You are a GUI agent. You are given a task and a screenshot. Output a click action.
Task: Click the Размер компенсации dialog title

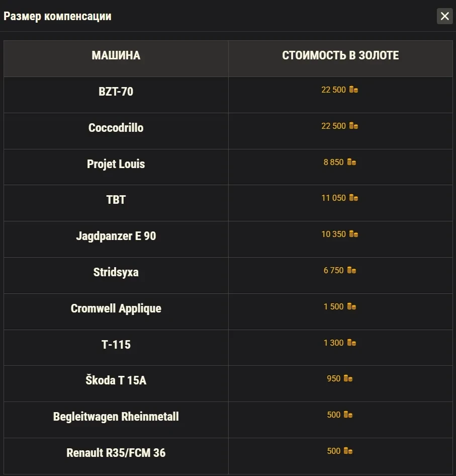(x=57, y=16)
